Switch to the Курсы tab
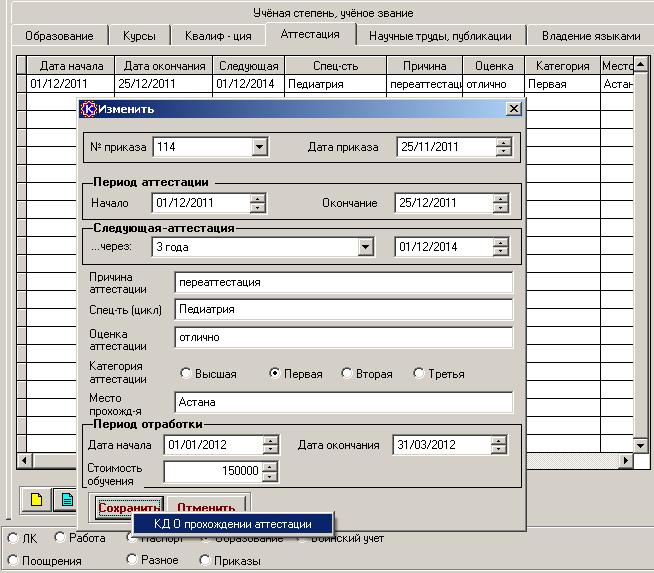The width and height of the screenshot is (654, 573). (x=139, y=36)
